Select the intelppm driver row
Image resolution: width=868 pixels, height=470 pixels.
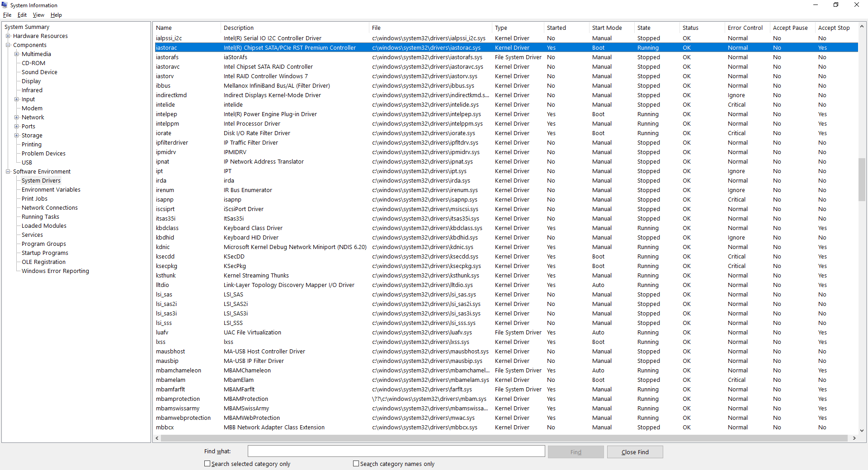click(x=506, y=123)
